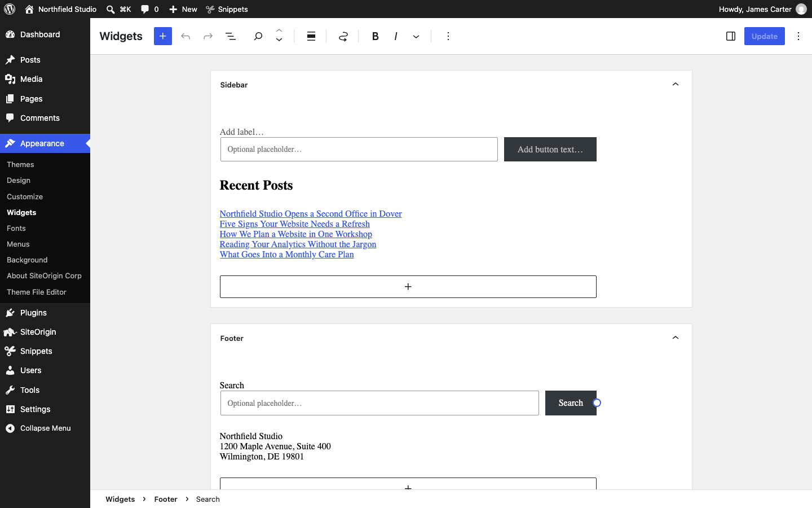Open Reading Your Analytics Without the Jargon

pyautogui.click(x=298, y=244)
